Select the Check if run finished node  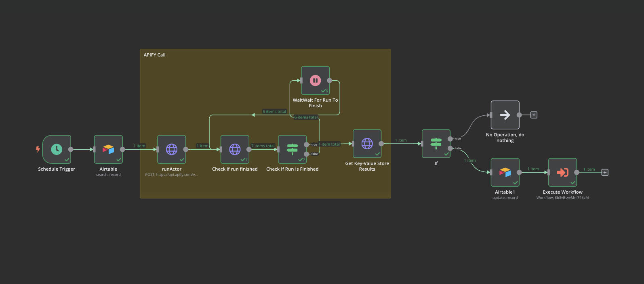click(235, 149)
